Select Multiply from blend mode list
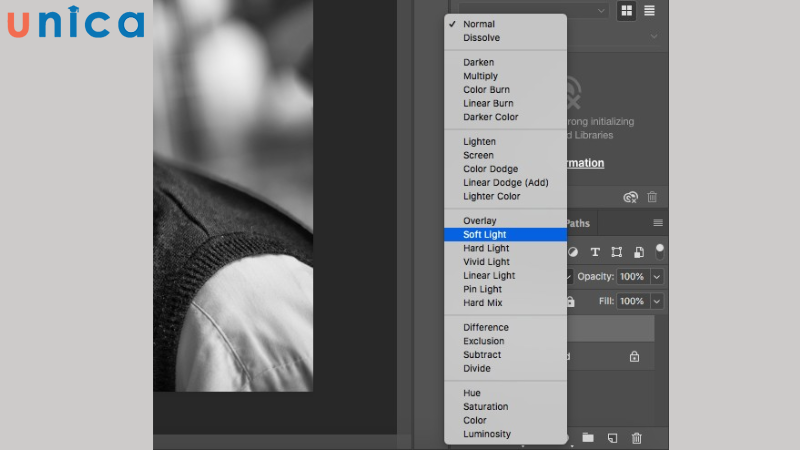Image resolution: width=800 pixels, height=450 pixels. pyautogui.click(x=480, y=76)
